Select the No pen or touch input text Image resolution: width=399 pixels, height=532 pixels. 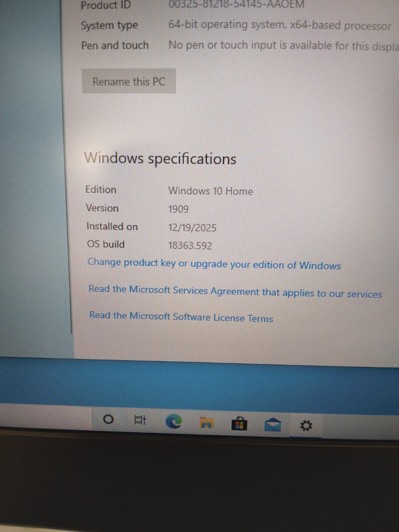(283, 45)
